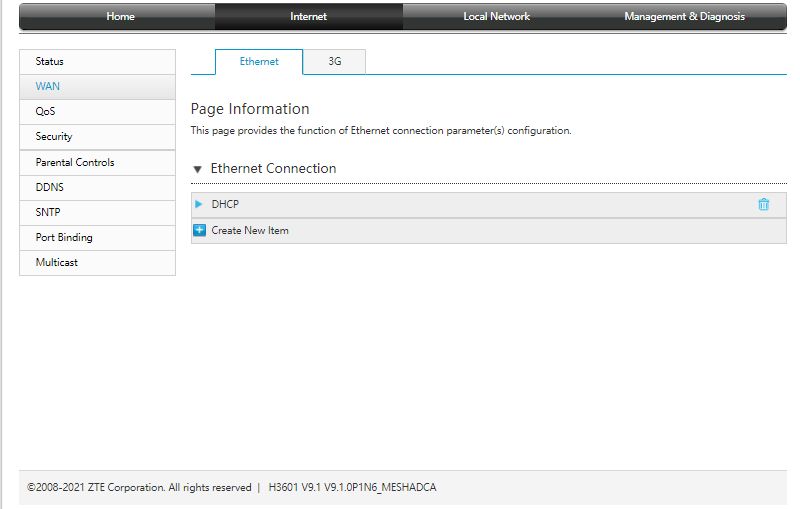
Task: Expand the DHCP connection entry
Action: (x=198, y=204)
